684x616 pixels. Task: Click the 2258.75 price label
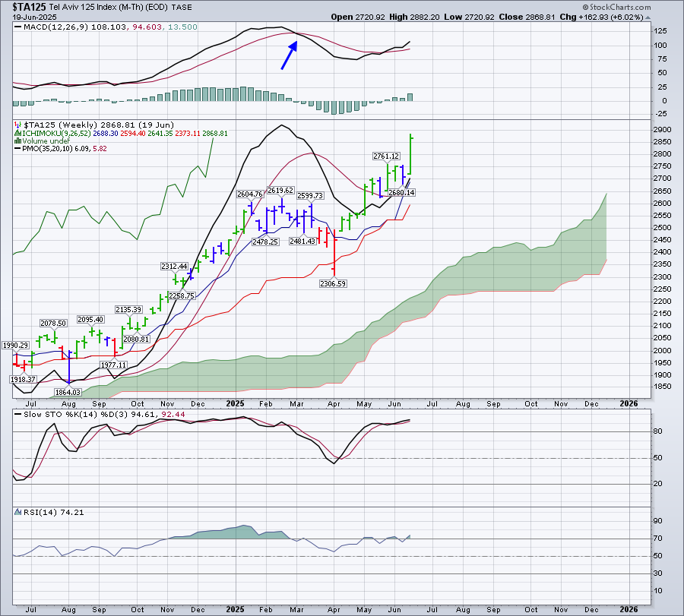tap(182, 295)
